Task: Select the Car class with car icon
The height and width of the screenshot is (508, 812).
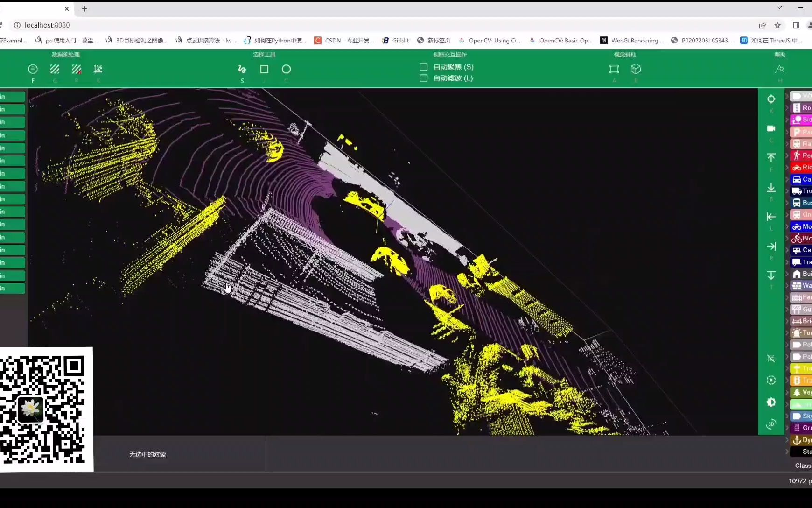Action: pyautogui.click(x=801, y=179)
